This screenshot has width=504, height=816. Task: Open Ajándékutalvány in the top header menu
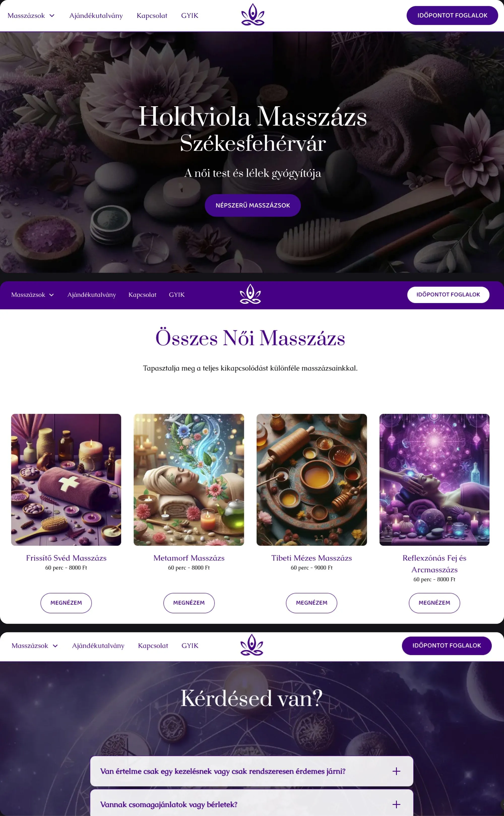[96, 16]
